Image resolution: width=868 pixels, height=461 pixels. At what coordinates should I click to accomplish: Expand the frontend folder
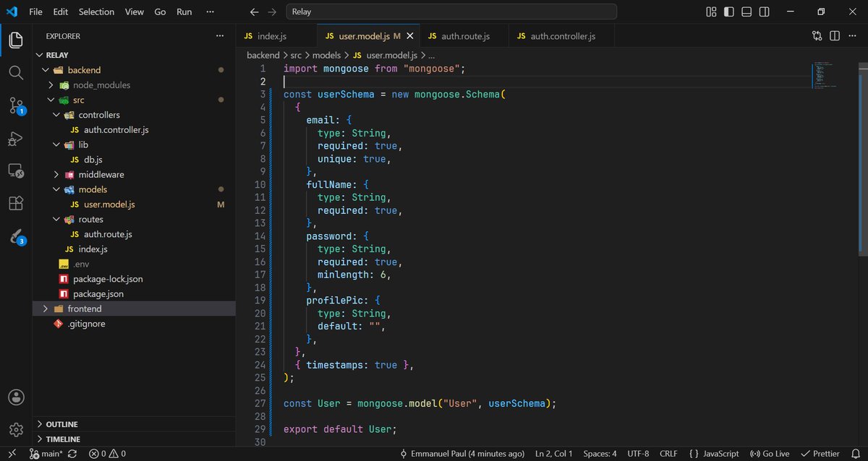pyautogui.click(x=134, y=309)
